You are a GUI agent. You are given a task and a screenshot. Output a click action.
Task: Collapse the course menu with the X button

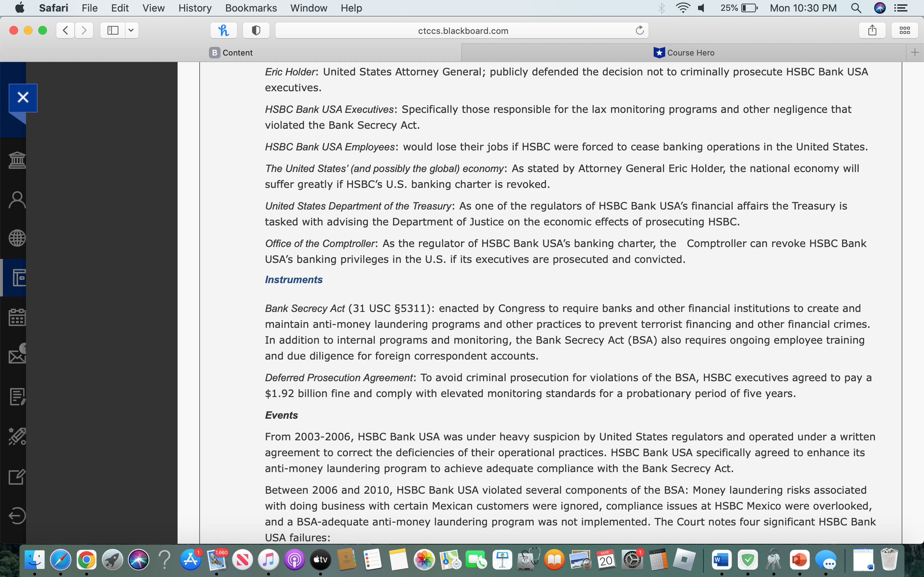coord(23,97)
